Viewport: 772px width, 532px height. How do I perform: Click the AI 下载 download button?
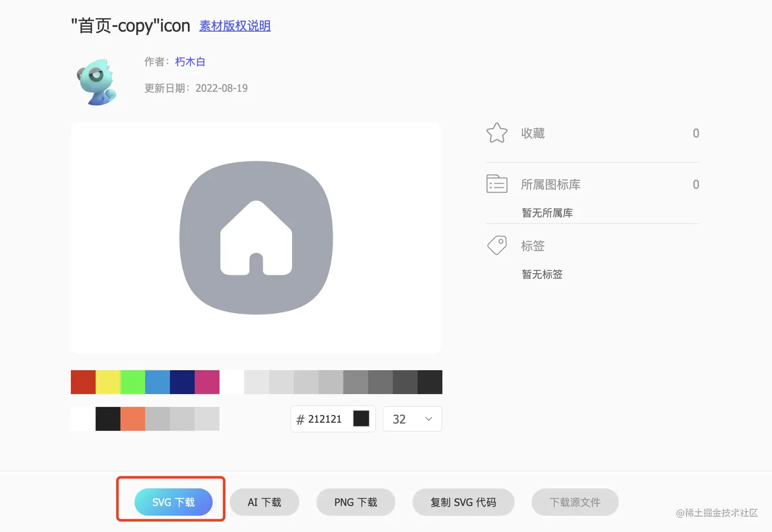[x=264, y=502]
